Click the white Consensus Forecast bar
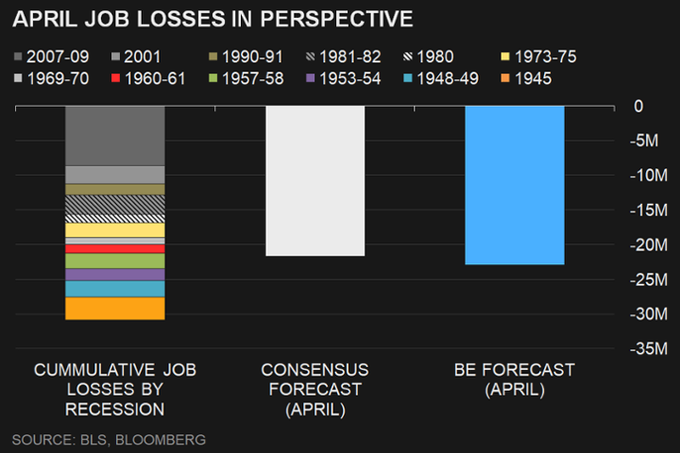 click(315, 180)
